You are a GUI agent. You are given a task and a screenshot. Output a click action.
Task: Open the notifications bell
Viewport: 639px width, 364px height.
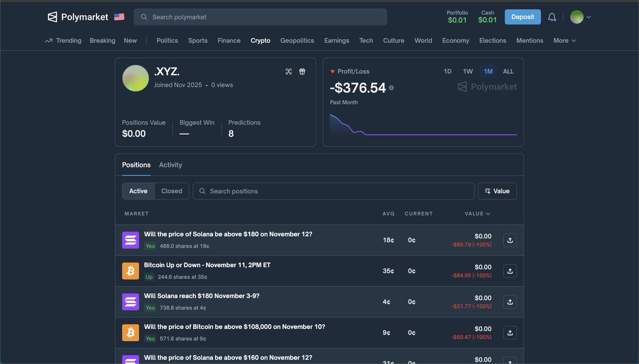[x=552, y=17]
